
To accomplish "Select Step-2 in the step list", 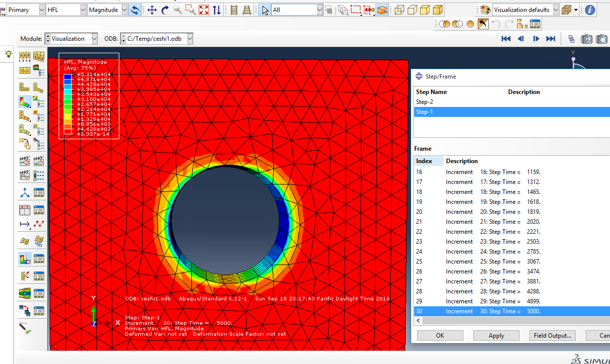I will (425, 102).
